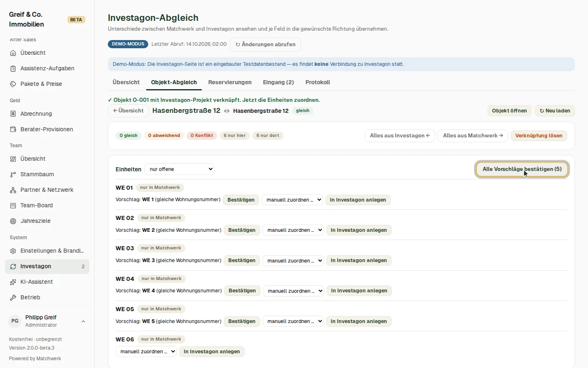Click Bestätigen for WE 04

(x=242, y=291)
